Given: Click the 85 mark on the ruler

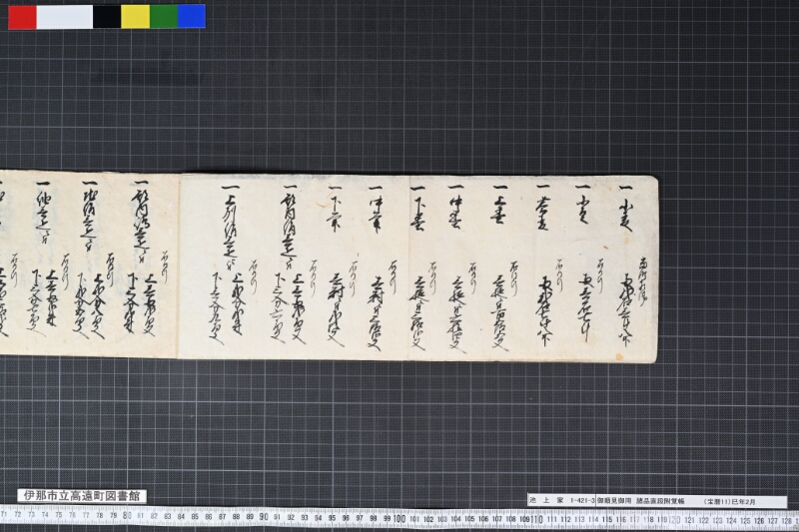Looking at the screenshot, I should 195,516.
